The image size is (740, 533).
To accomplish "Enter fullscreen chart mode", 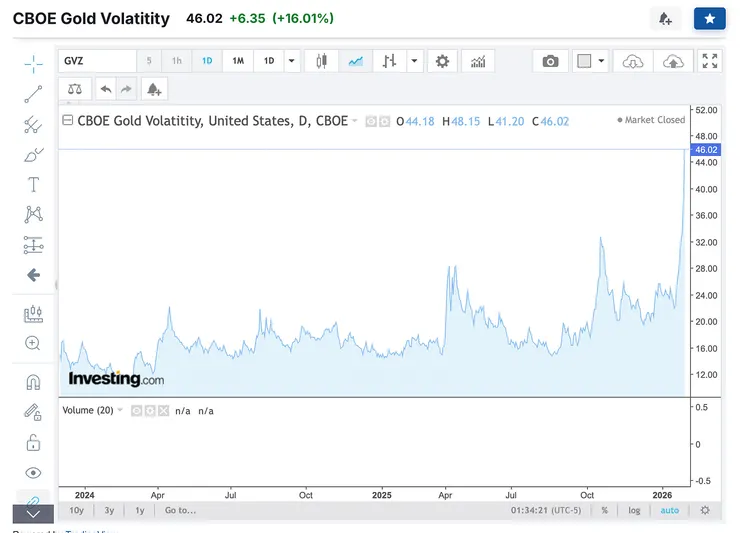I will click(x=710, y=61).
